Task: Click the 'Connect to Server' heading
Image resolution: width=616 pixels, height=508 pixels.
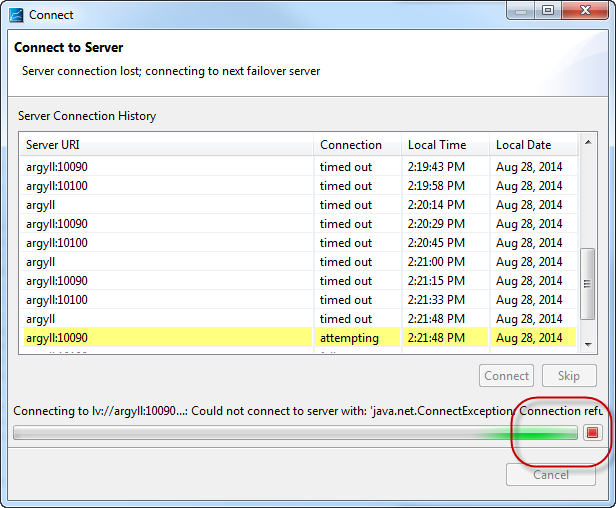Action: pos(69,48)
